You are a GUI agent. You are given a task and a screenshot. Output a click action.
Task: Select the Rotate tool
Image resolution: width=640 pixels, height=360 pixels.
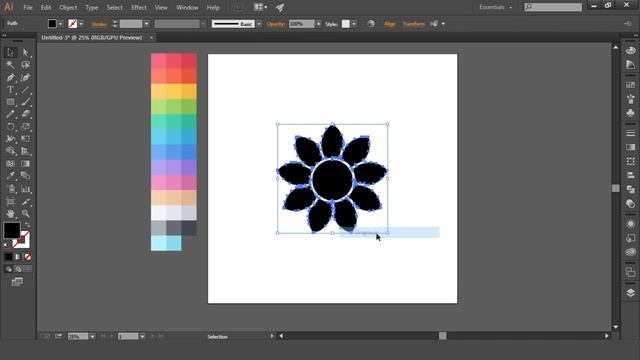(x=11, y=127)
